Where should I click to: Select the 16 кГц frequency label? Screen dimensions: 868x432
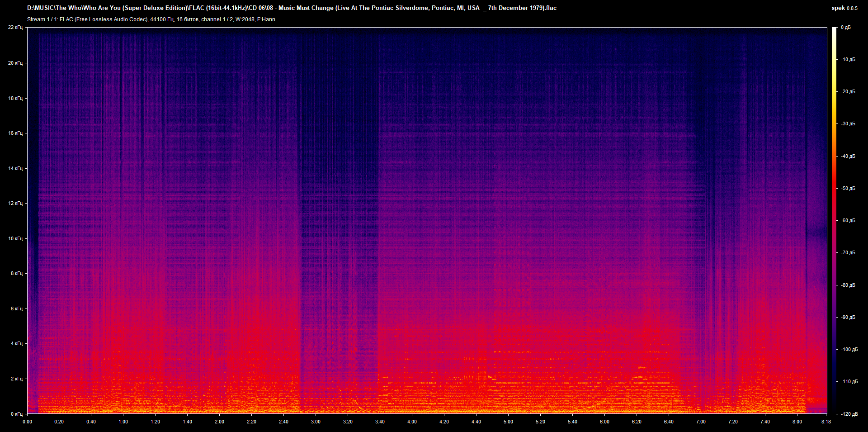(x=16, y=133)
